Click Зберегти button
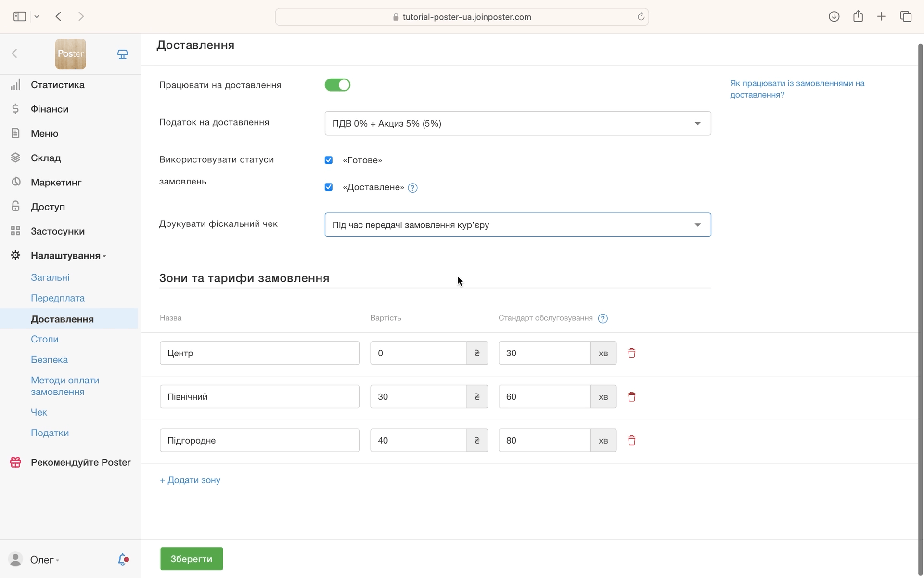The height and width of the screenshot is (578, 924). (192, 559)
